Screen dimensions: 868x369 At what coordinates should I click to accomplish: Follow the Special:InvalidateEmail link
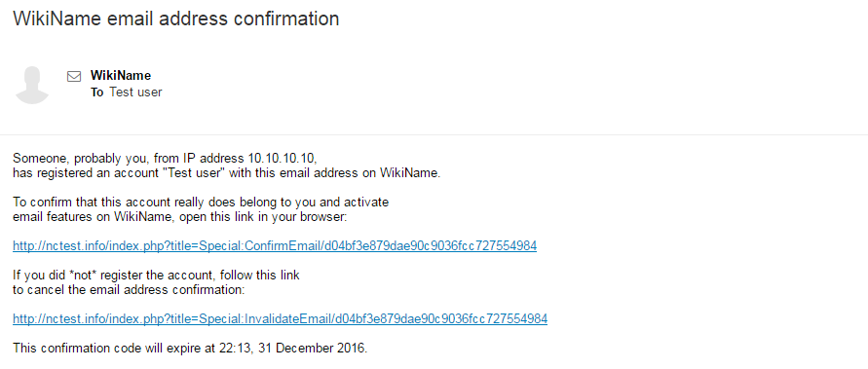(x=281, y=318)
